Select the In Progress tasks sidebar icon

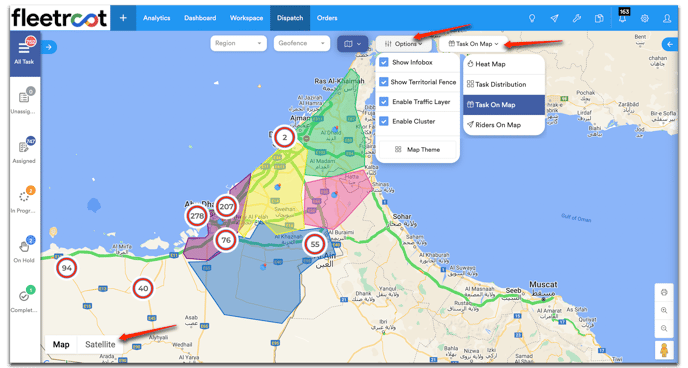[24, 200]
